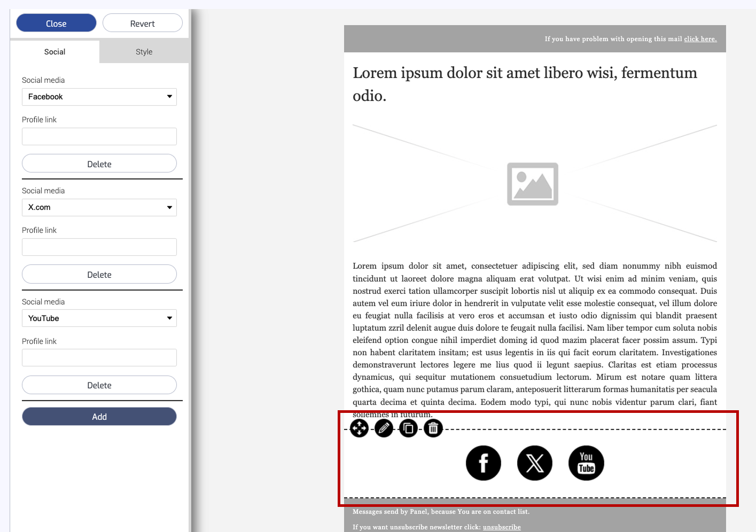The width and height of the screenshot is (756, 532).
Task: Delete the X.com social entry
Action: click(99, 275)
